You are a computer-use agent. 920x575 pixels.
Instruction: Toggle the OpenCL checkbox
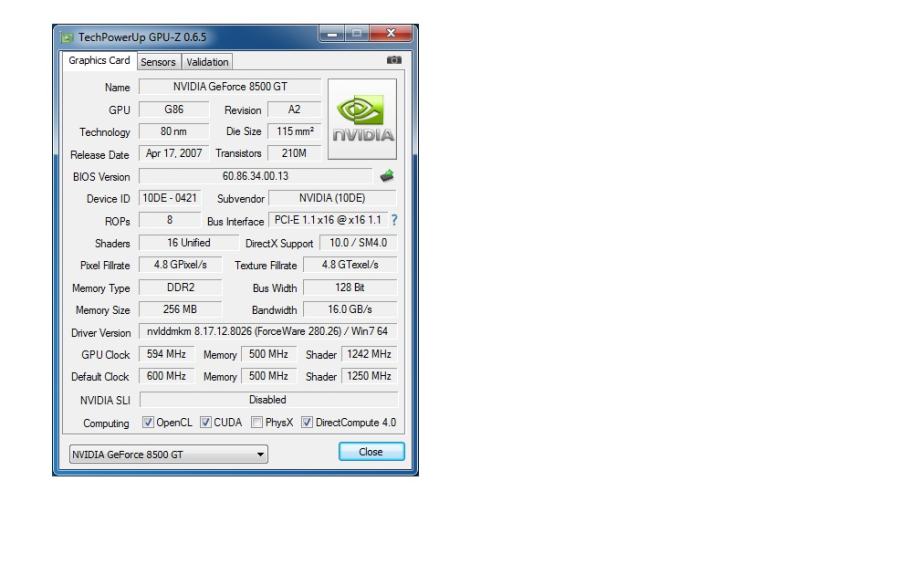click(x=148, y=422)
